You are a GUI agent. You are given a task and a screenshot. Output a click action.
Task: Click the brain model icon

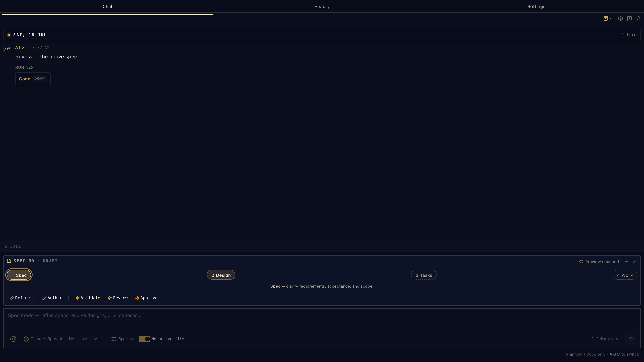point(26,339)
